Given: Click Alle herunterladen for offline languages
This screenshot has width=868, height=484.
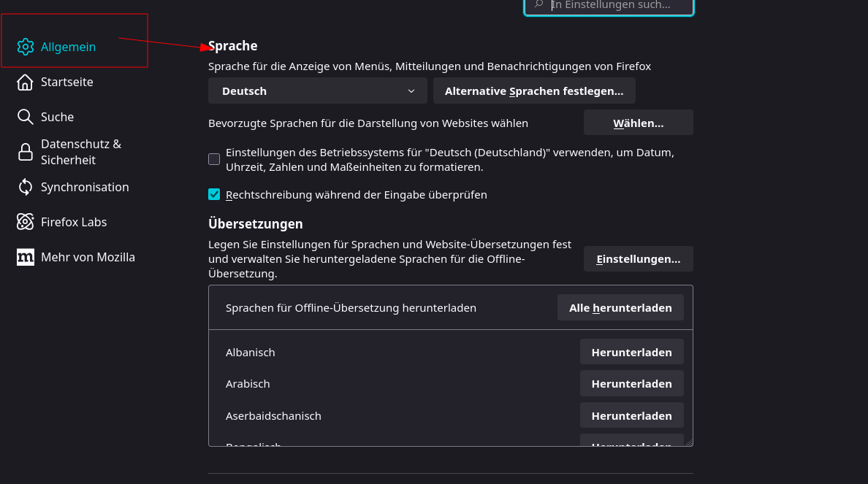Looking at the screenshot, I should (x=620, y=308).
